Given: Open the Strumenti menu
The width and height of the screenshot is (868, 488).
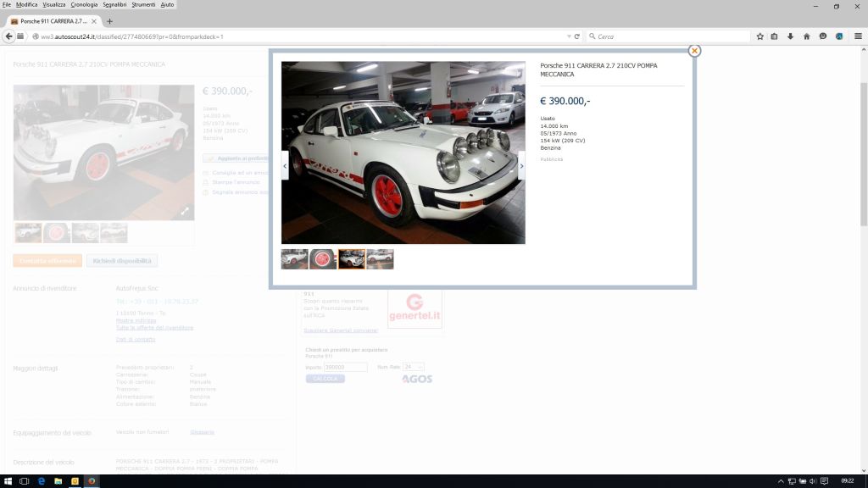Looking at the screenshot, I should (143, 4).
